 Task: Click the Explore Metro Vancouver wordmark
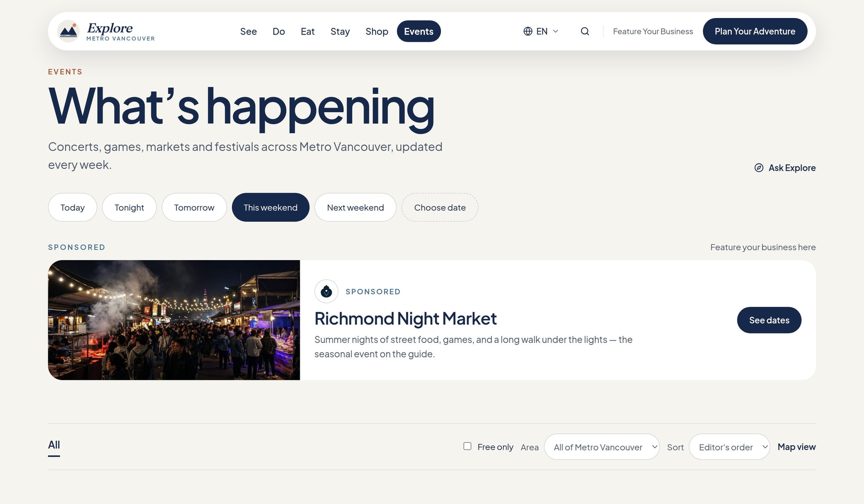pyautogui.click(x=121, y=31)
